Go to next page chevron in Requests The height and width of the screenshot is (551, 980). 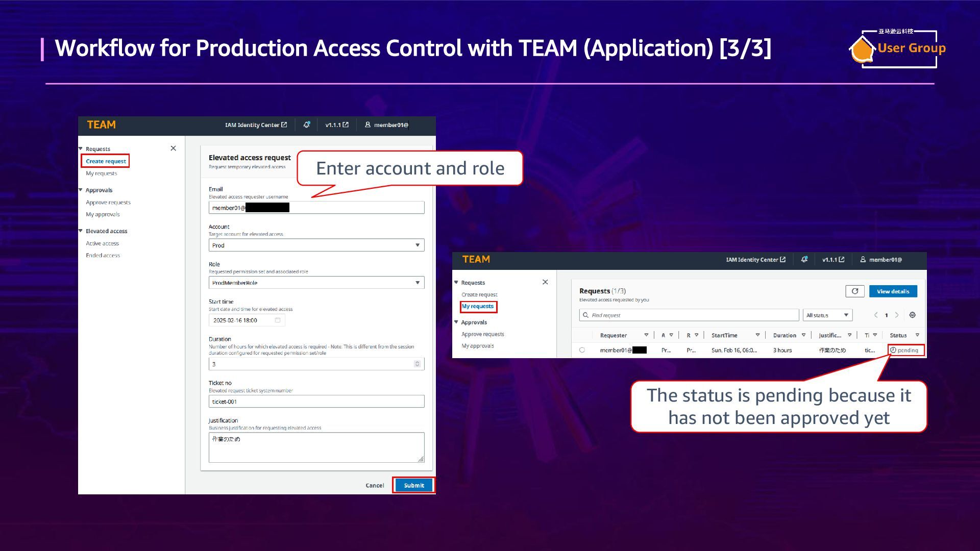pyautogui.click(x=897, y=315)
